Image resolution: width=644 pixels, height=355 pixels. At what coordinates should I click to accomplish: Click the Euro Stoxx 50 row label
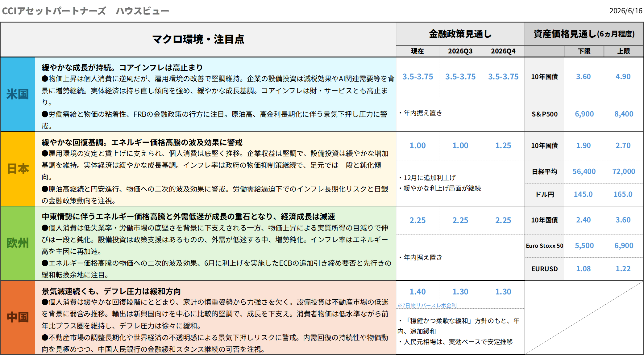point(545,246)
